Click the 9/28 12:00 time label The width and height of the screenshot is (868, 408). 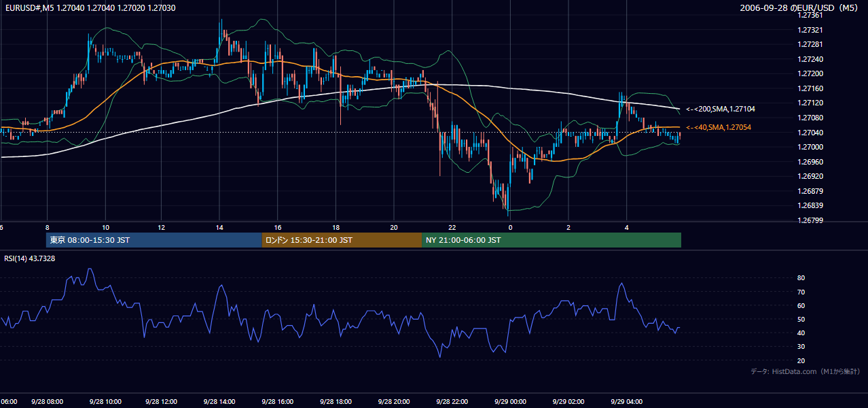(162, 401)
